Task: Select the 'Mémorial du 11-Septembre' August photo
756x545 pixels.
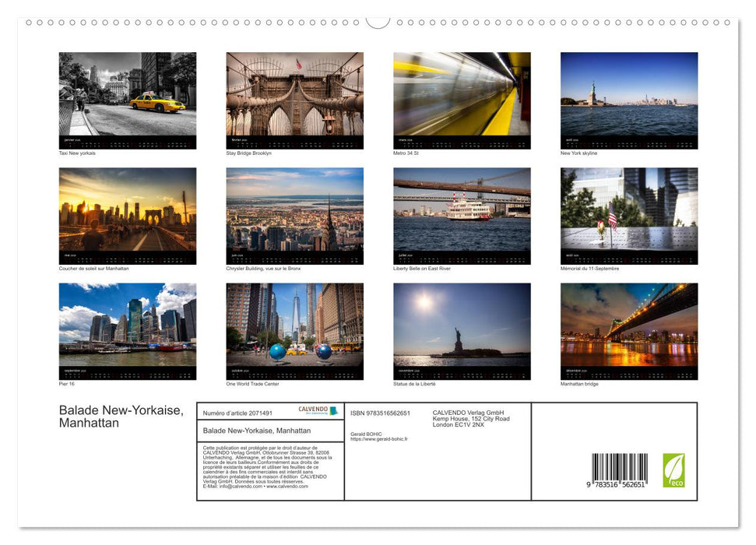Action: [629, 213]
